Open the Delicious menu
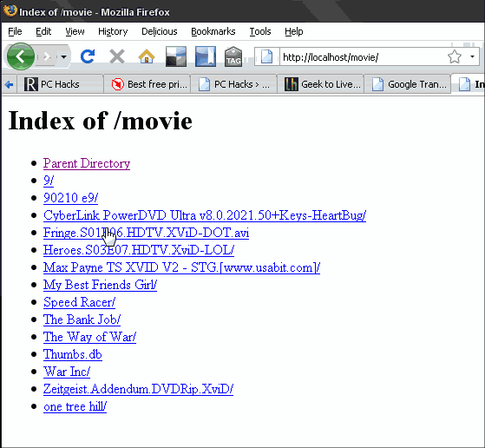The image size is (485, 448). click(x=160, y=31)
